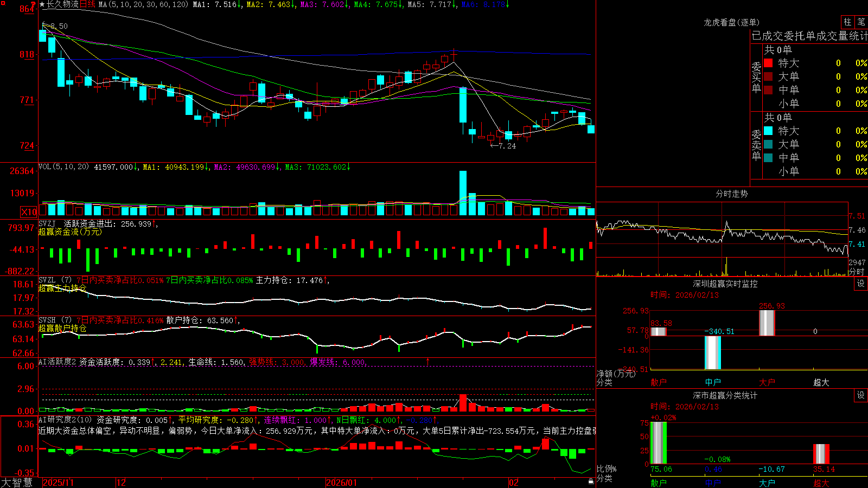Open settings (设) for 深市超赢分类统计
The width and height of the screenshot is (868, 488).
tap(861, 395)
